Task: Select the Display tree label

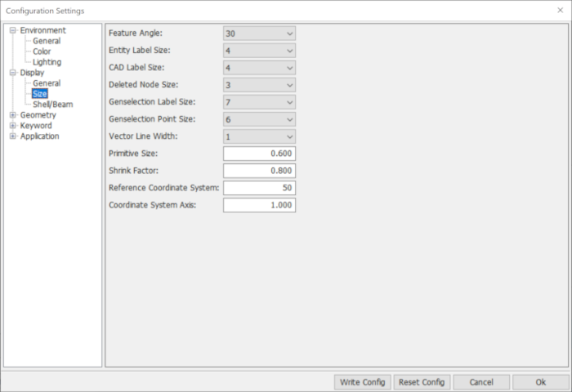Action: (32, 73)
